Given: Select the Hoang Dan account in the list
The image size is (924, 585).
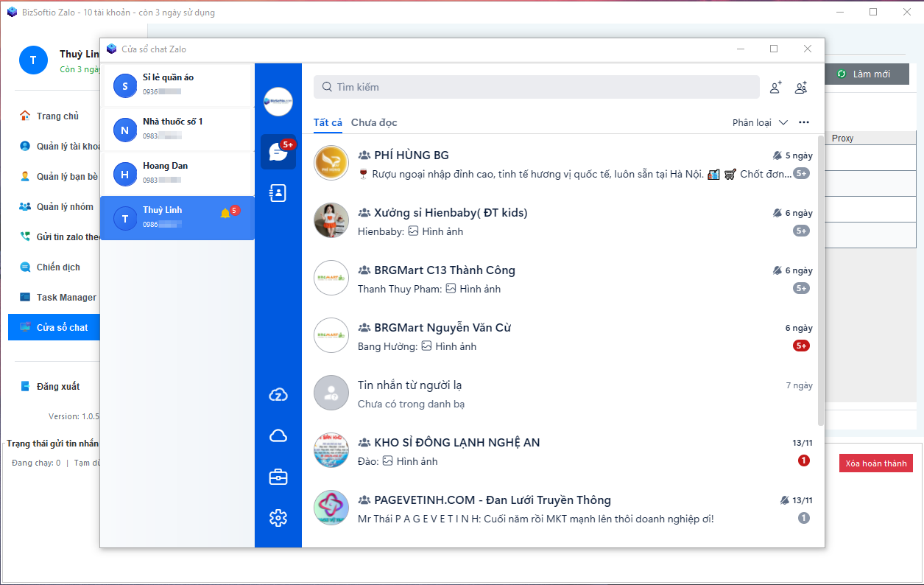Looking at the screenshot, I should point(177,173).
